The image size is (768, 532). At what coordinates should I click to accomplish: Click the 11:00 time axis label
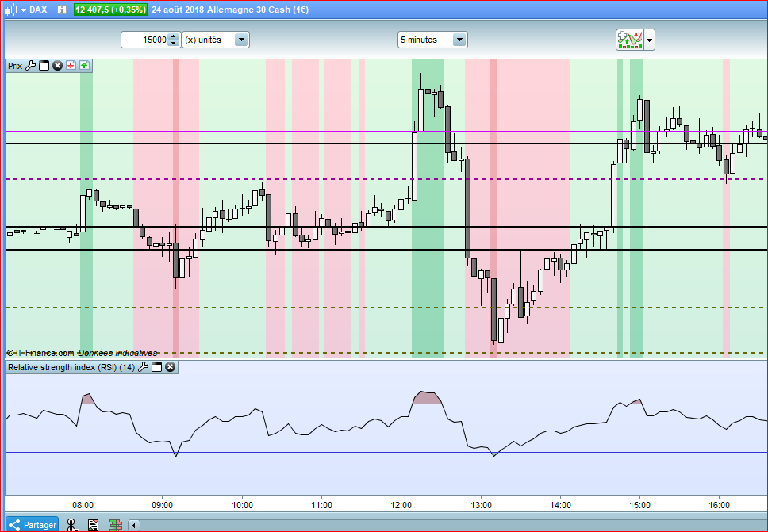322,504
